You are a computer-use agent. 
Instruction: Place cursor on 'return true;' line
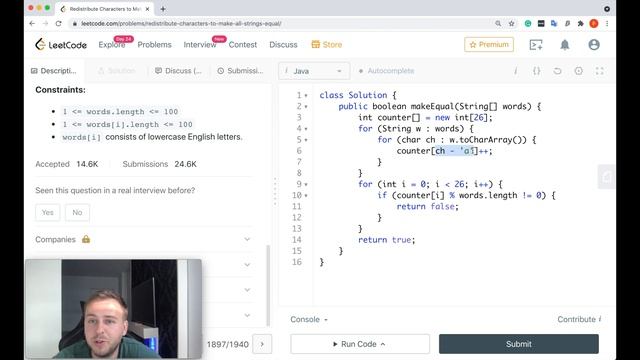coord(387,240)
